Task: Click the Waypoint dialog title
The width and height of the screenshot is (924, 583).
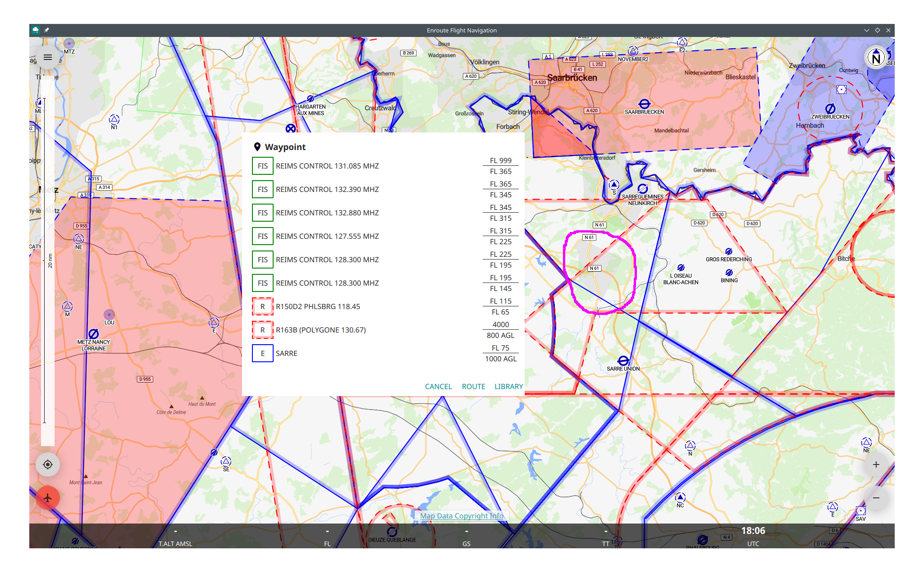Action: pos(285,147)
